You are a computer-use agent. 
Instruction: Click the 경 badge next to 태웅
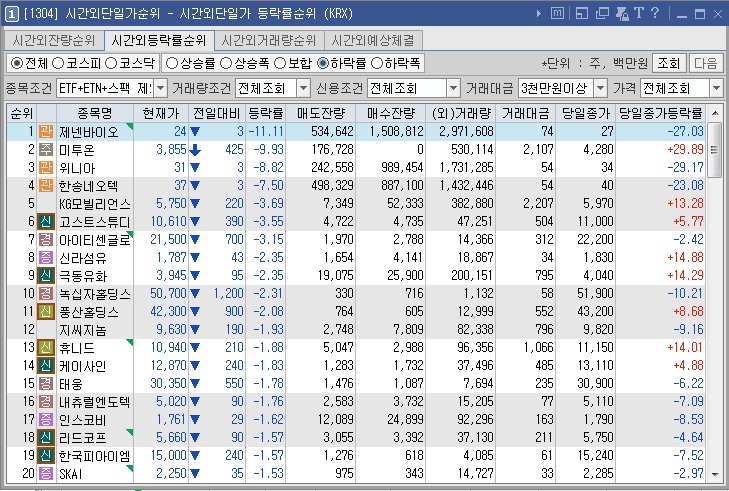click(x=46, y=384)
